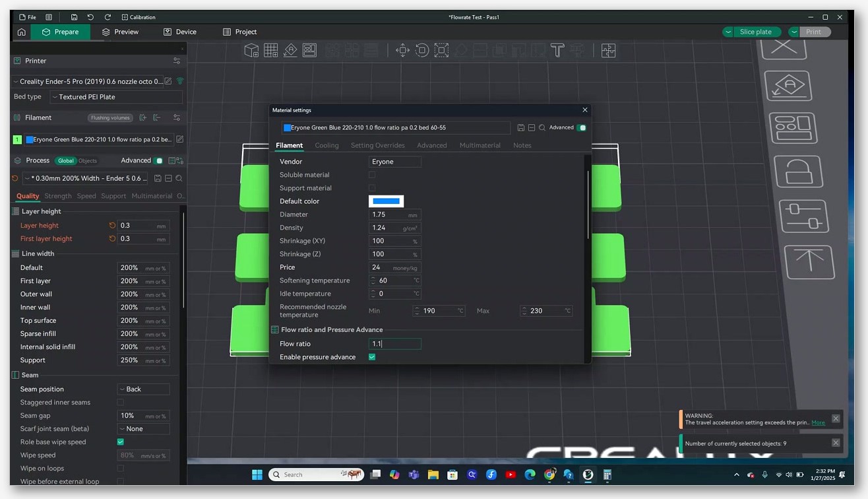Open the process preset dropdown
The height and width of the screenshot is (499, 868).
85,178
